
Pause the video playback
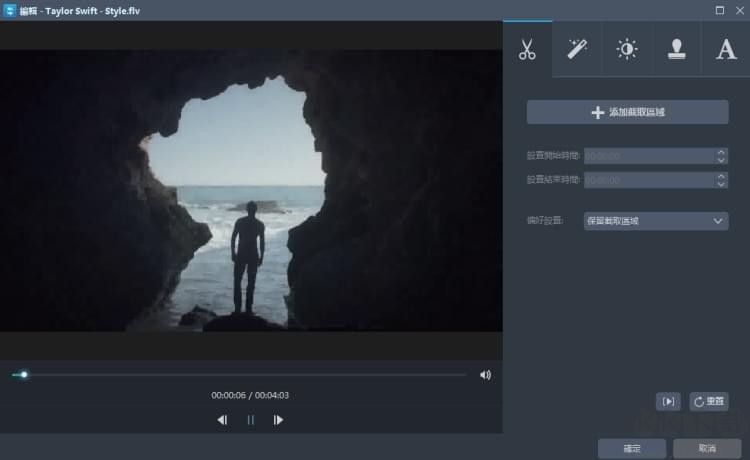point(250,420)
